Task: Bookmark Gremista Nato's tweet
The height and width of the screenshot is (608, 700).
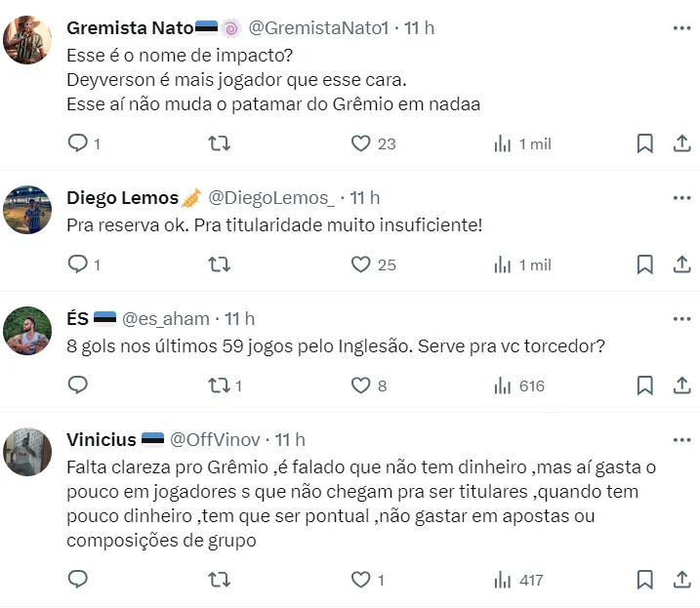Action: (x=644, y=143)
